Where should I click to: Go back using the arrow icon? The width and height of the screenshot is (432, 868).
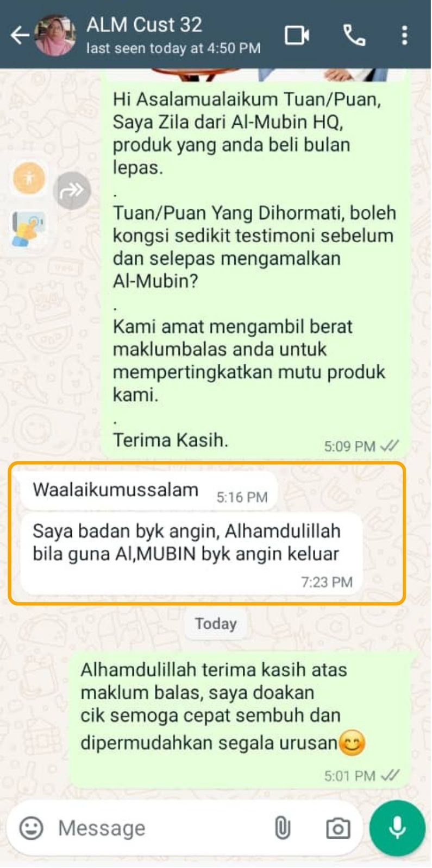click(x=20, y=36)
